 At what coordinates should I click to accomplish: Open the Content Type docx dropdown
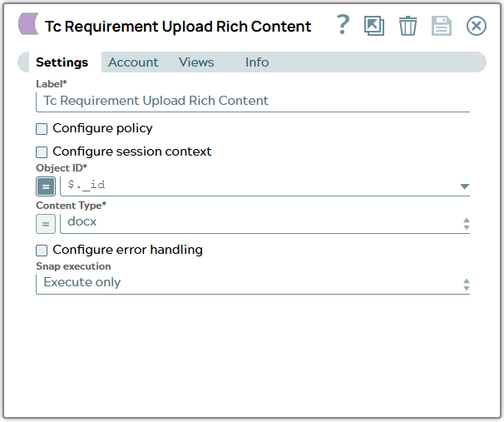[x=264, y=223]
